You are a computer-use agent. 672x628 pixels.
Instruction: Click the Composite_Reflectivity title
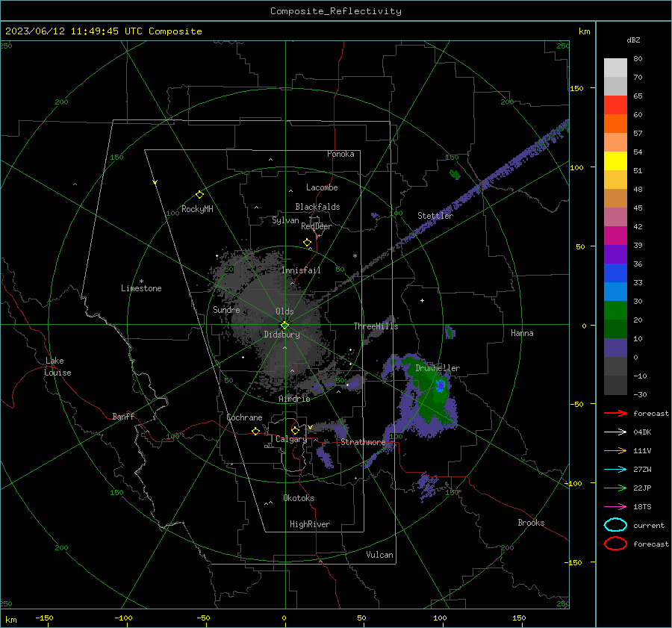(336, 11)
